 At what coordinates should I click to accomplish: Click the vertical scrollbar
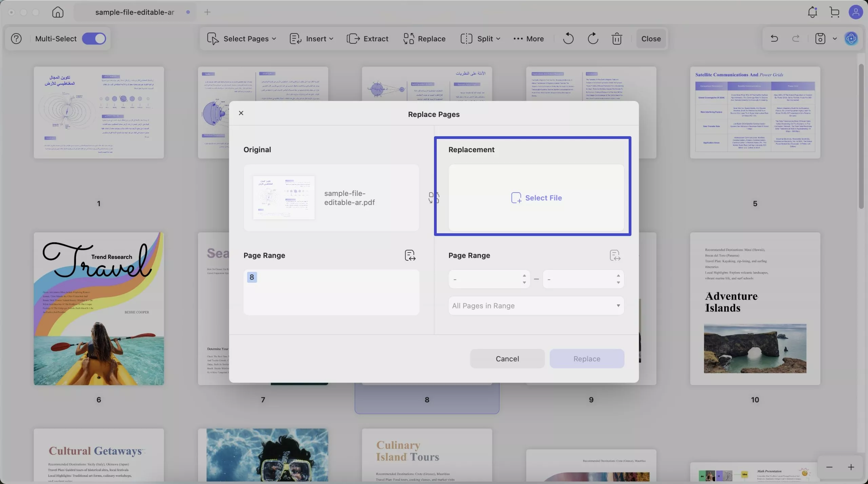pos(861,136)
